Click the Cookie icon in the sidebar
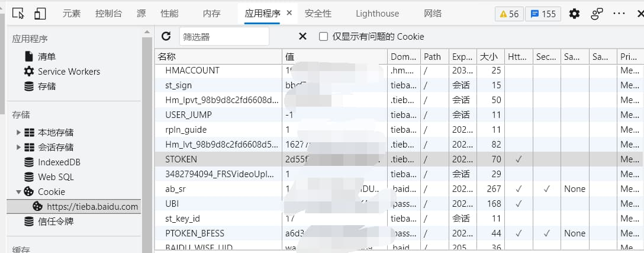The height and width of the screenshot is (253, 644). [29, 192]
